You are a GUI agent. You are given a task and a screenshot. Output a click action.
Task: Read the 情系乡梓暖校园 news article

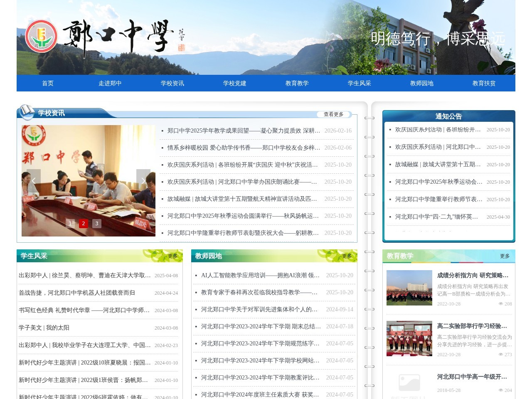point(244,148)
